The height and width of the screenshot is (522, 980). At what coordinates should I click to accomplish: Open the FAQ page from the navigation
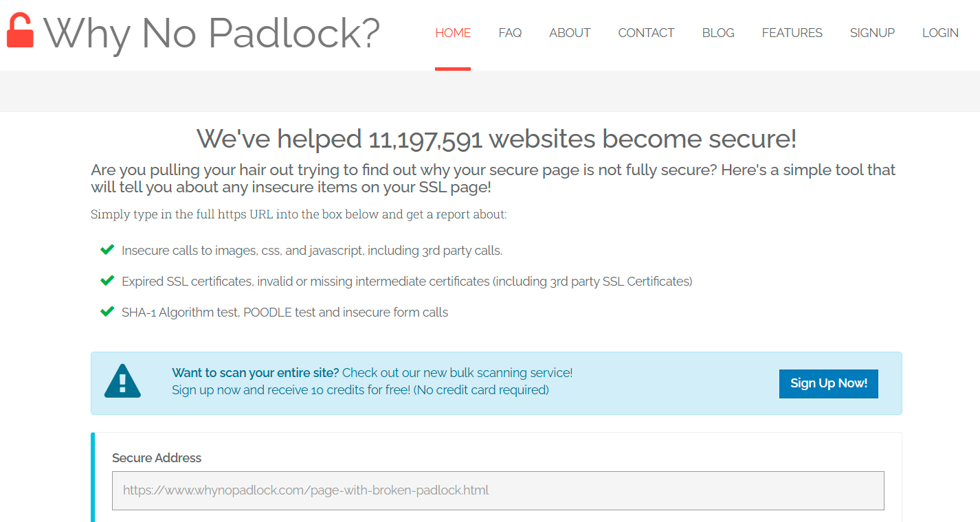510,33
